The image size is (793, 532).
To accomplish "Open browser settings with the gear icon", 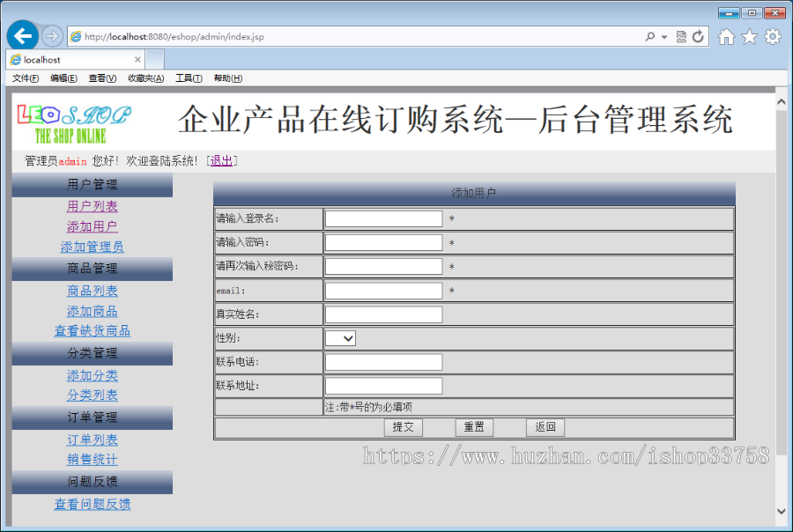I will point(772,36).
